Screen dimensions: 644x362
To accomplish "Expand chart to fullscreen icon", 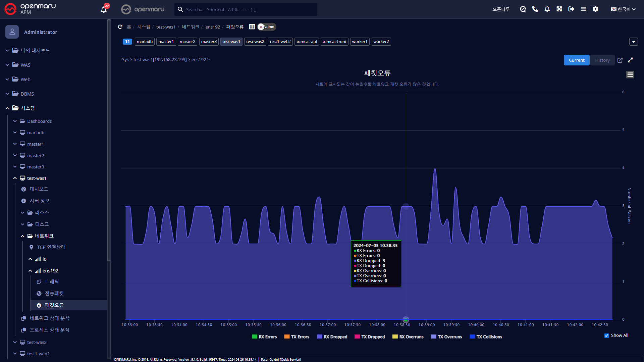I will (x=630, y=60).
